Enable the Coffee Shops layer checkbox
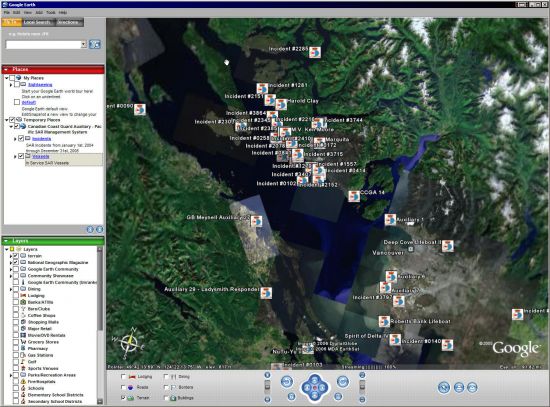This screenshot has width=550, height=407. click(x=16, y=315)
